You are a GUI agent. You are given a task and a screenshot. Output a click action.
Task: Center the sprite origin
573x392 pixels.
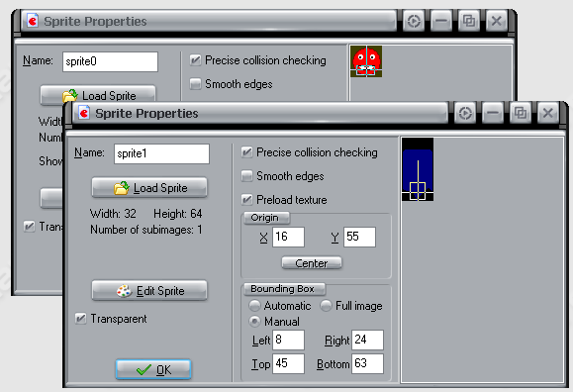(312, 263)
